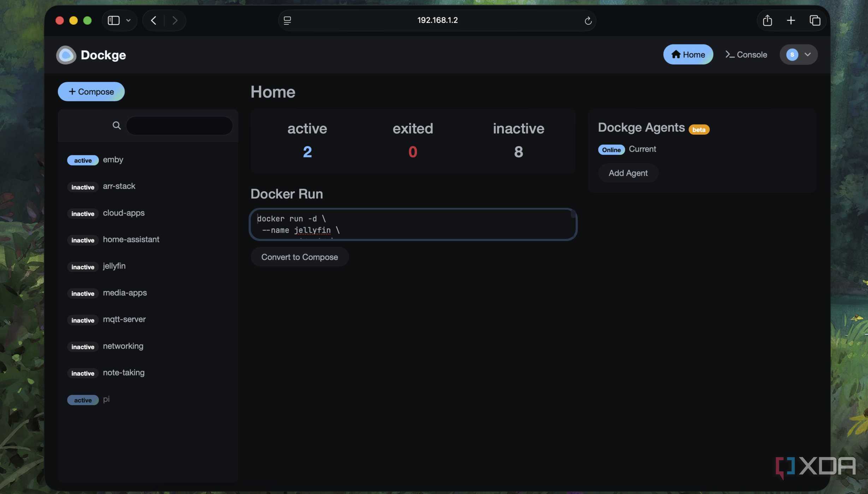The image size is (868, 494).
Task: Click inside the Docker Run command textarea
Action: pos(412,224)
